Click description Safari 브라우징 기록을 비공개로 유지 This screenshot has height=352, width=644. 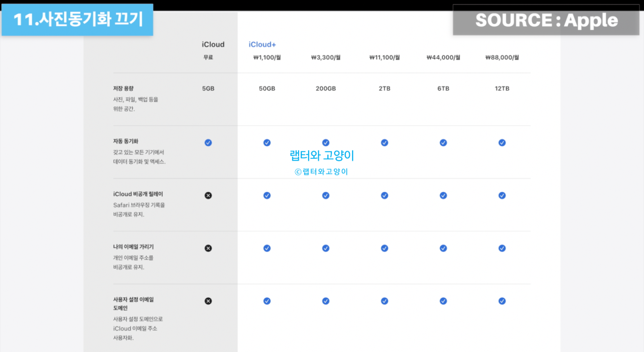pos(139,209)
